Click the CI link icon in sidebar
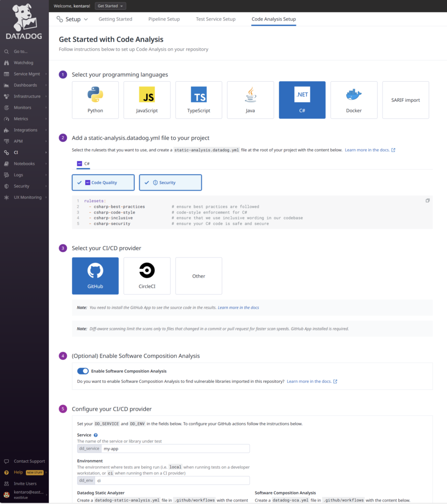 (6, 153)
